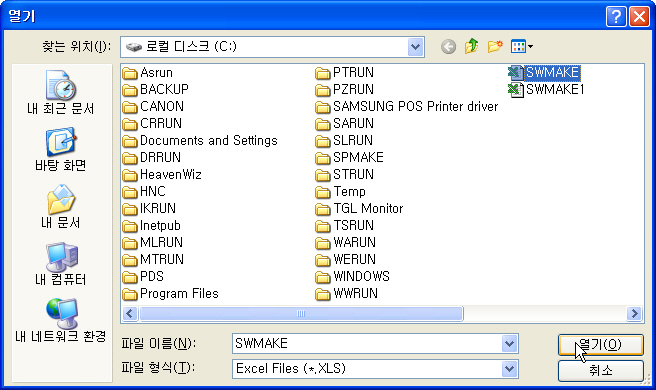
Task: Select the TGL Monitor folder
Action: [359, 209]
